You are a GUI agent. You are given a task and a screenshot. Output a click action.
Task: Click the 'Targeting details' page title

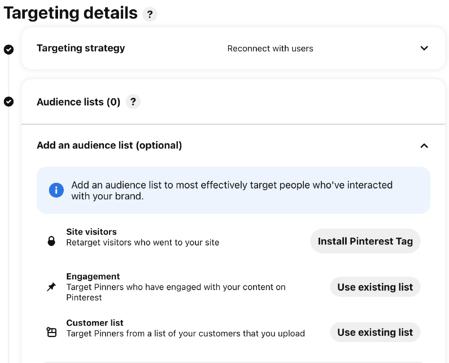[70, 13]
